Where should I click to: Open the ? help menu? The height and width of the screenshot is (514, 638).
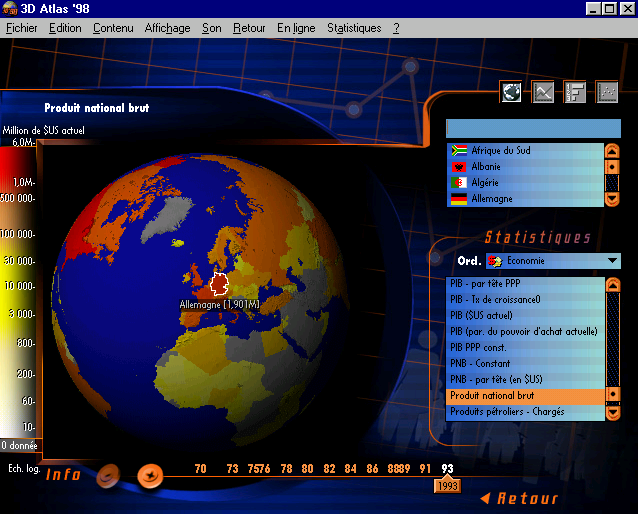[x=396, y=28]
